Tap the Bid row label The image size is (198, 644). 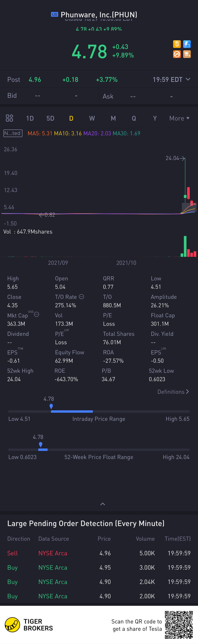click(x=12, y=95)
